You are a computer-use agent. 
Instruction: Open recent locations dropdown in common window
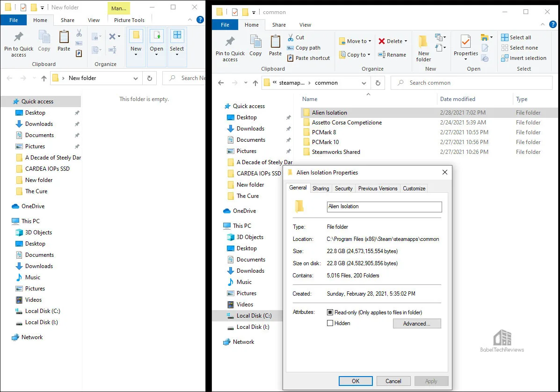246,83
